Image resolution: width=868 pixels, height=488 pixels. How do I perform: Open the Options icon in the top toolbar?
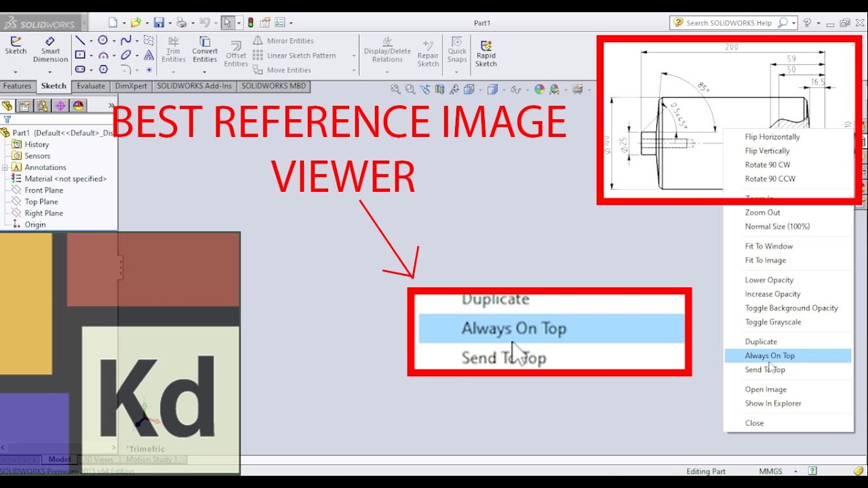coord(281,22)
